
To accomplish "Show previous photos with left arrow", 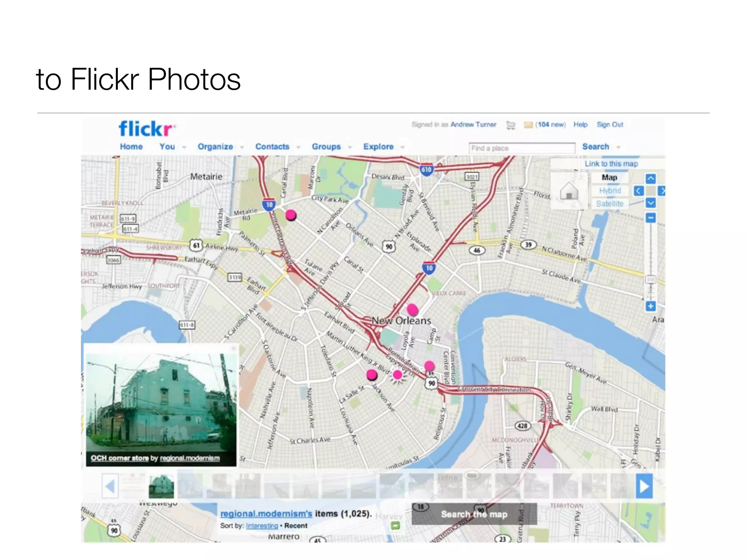I will [110, 486].
